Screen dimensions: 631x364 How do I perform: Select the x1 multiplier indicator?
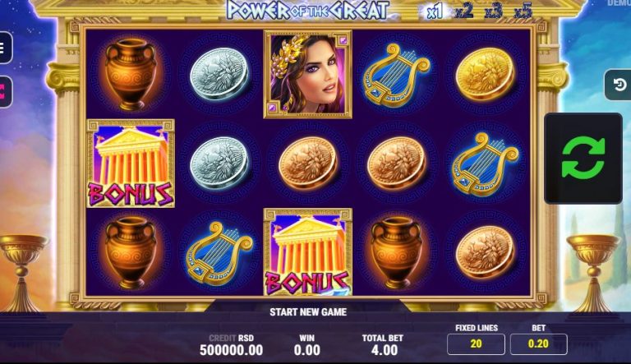[435, 12]
